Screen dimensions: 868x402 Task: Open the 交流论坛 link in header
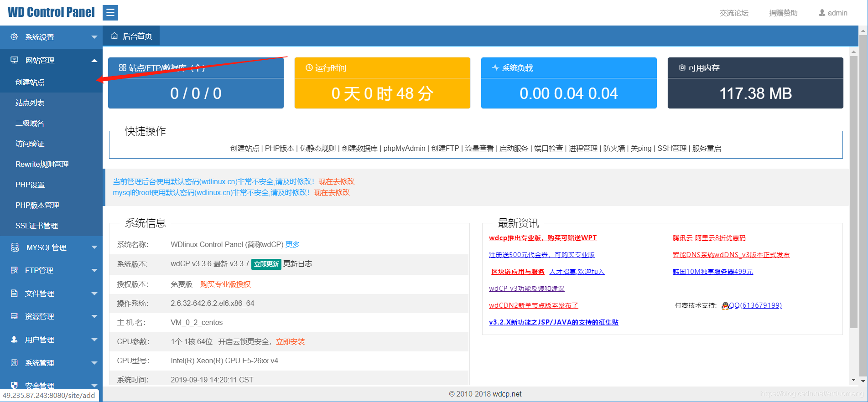click(734, 13)
